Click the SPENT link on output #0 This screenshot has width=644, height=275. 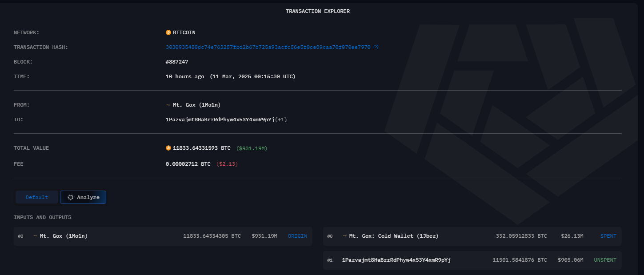pos(608,236)
